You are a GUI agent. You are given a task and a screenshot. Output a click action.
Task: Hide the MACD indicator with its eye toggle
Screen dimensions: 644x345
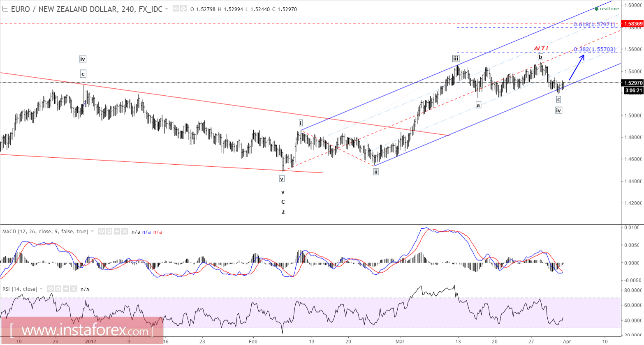pyautogui.click(x=102, y=231)
